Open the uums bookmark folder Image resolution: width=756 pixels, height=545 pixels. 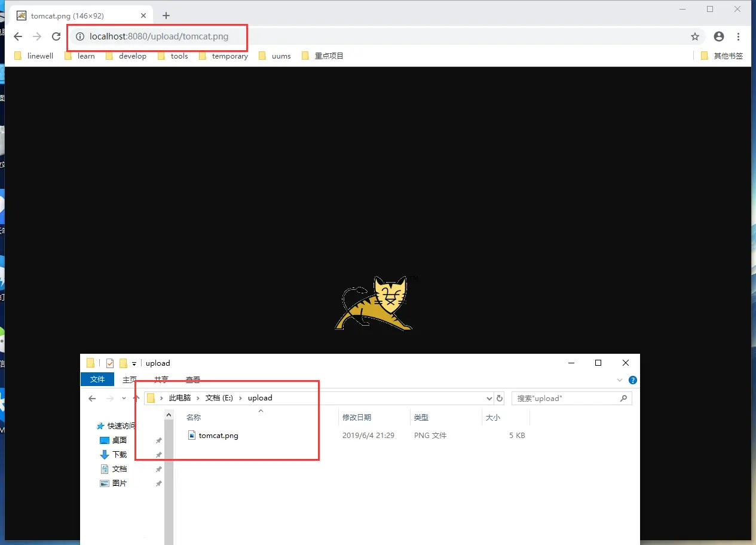[x=275, y=56]
